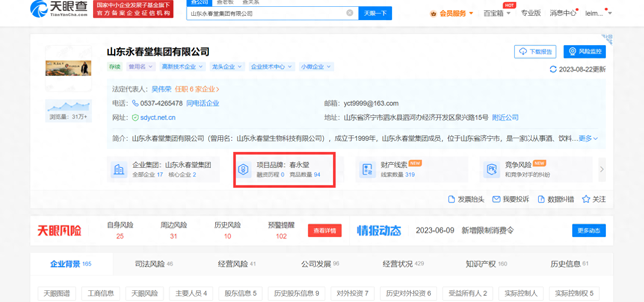Click the 财产线索 document icon

(x=367, y=169)
